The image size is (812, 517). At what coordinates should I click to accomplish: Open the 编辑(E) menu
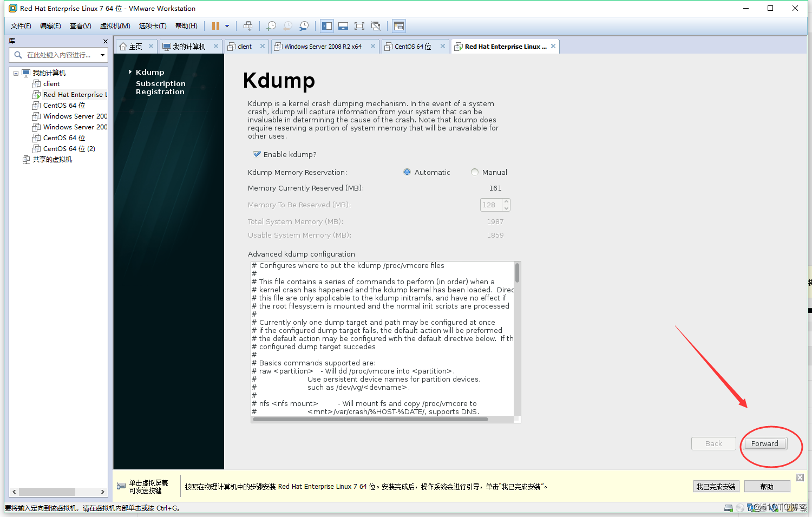tap(50, 26)
